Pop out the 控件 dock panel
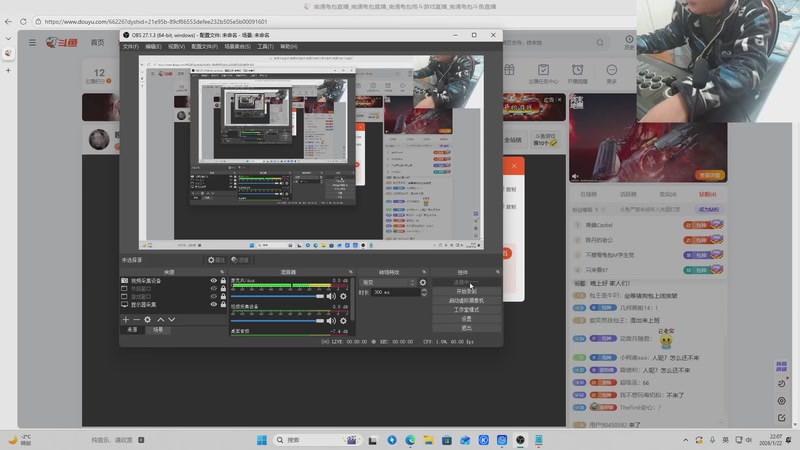800x450 pixels. tap(498, 272)
